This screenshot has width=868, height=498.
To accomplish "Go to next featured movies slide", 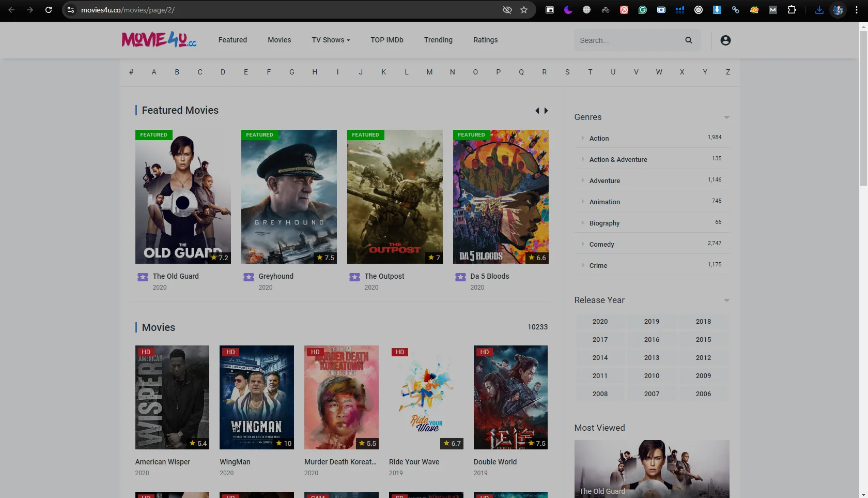I will (x=546, y=111).
